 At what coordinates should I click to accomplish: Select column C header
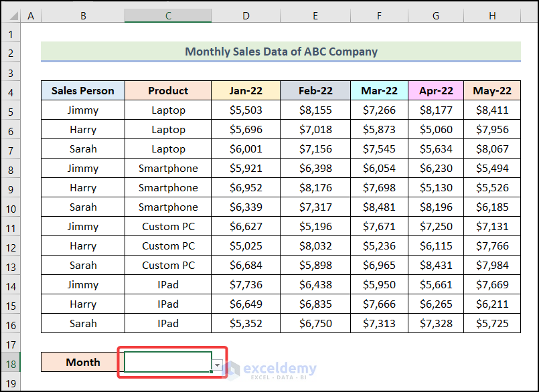tap(168, 15)
